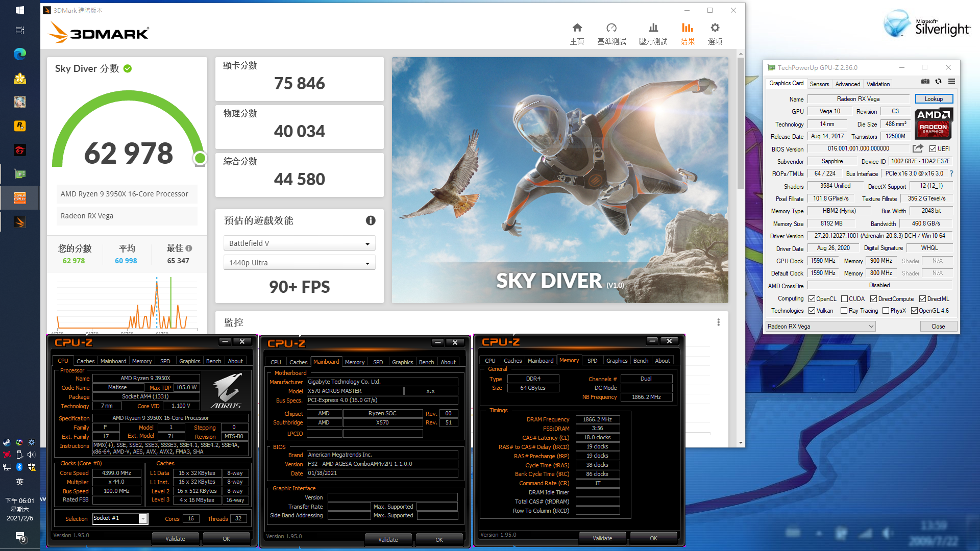The width and height of the screenshot is (980, 551).
Task: Click Bluetooth tray icon
Action: [19, 467]
